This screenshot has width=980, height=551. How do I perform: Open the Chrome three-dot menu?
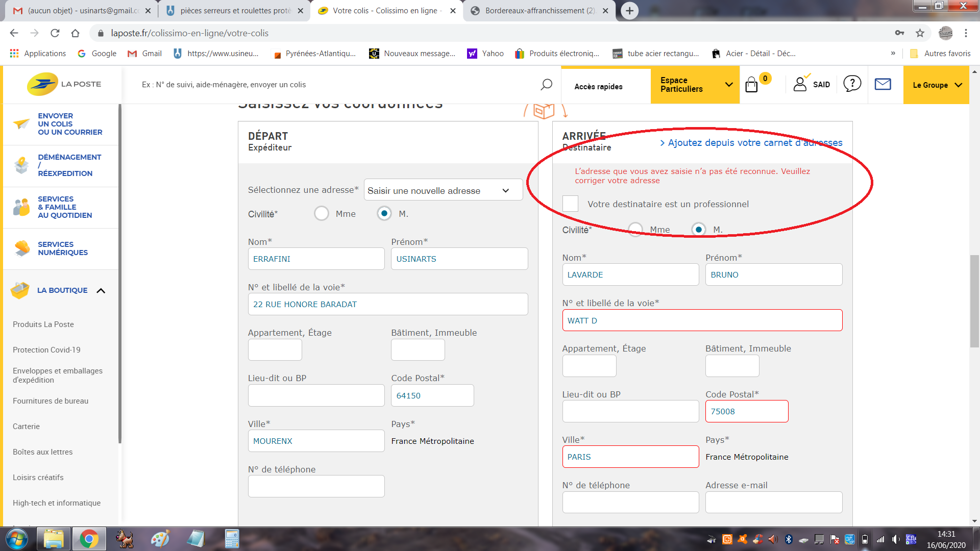click(x=966, y=33)
